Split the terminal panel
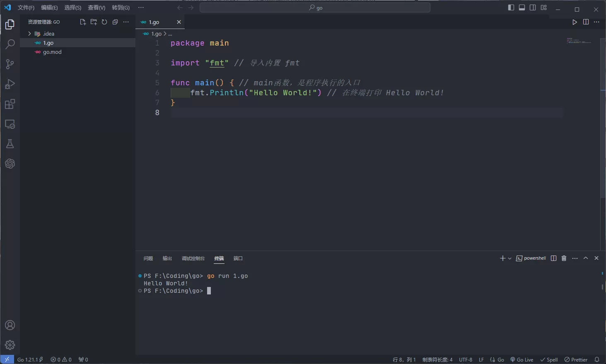Viewport: 606px width, 364px height. [x=553, y=258]
